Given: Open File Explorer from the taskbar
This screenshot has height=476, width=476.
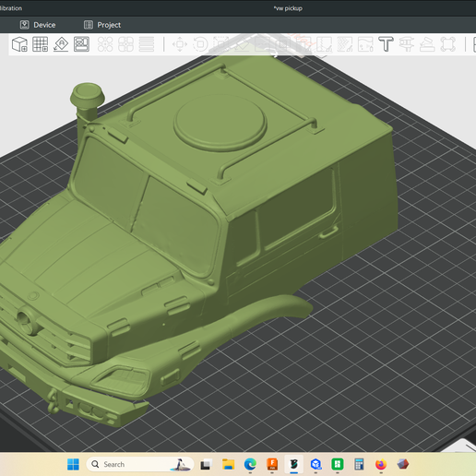Looking at the screenshot, I should (x=229, y=464).
